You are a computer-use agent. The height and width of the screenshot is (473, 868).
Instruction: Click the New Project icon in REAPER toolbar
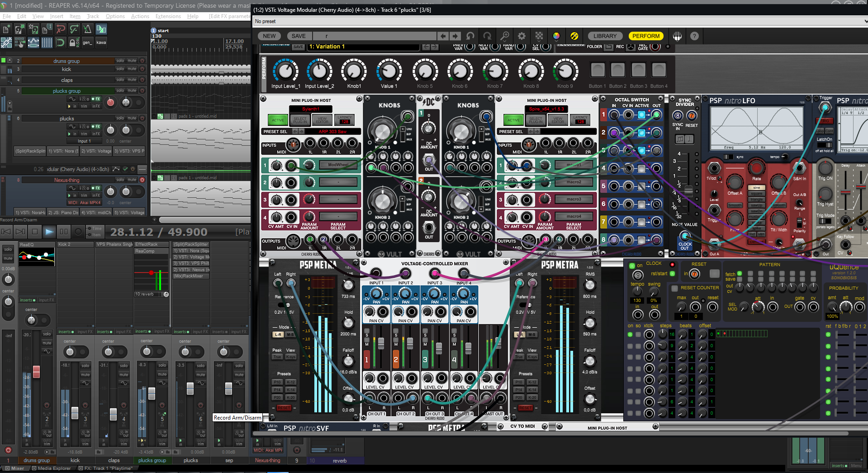pyautogui.click(x=6, y=29)
